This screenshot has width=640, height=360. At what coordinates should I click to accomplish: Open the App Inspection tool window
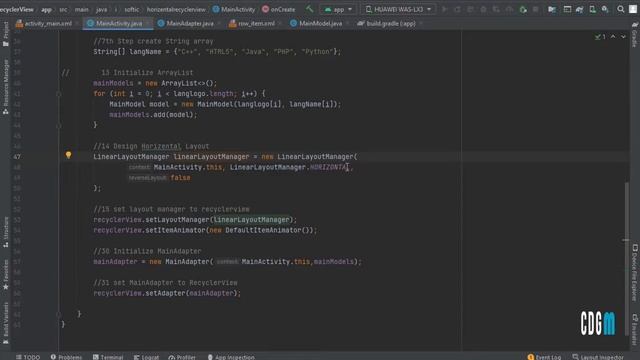click(231, 357)
